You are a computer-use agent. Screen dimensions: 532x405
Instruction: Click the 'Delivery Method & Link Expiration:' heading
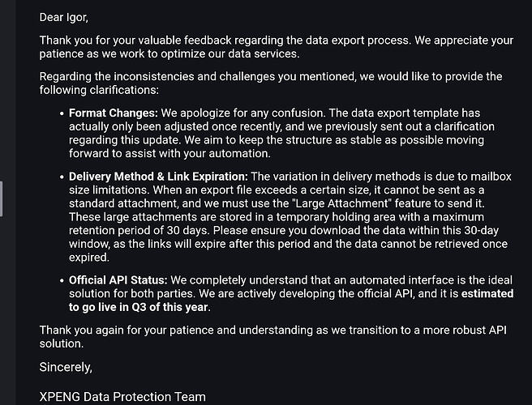coord(158,177)
